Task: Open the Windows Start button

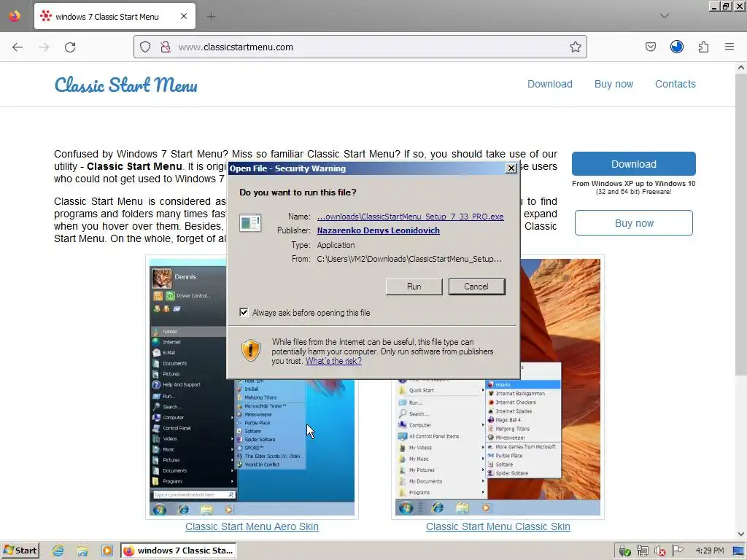Action: pyautogui.click(x=20, y=551)
